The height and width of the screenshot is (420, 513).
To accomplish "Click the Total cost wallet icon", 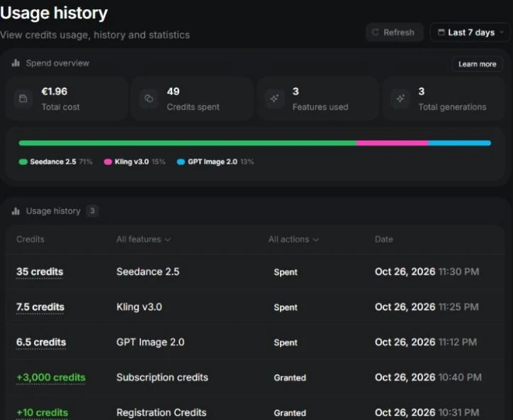I will (23, 98).
